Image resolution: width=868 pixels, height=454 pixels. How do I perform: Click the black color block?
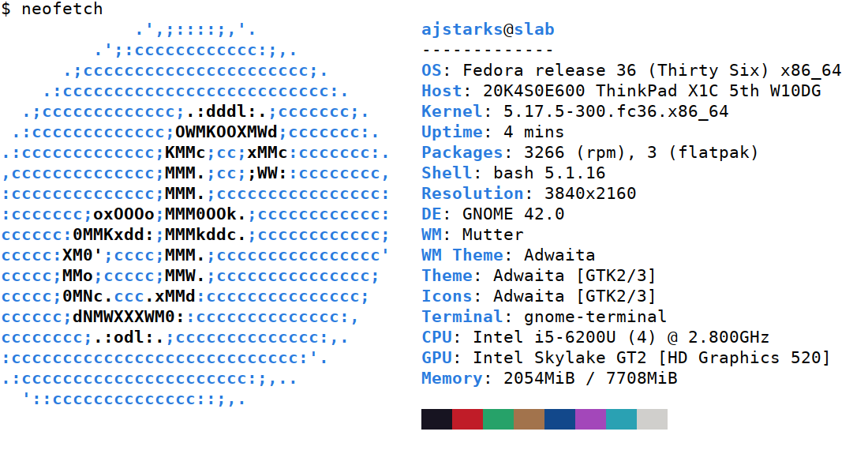tap(437, 419)
